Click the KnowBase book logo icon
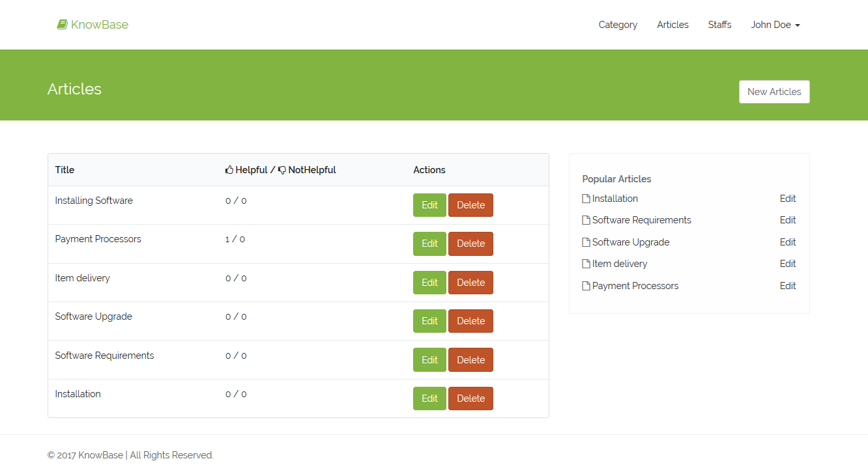The image size is (868, 476). (62, 25)
